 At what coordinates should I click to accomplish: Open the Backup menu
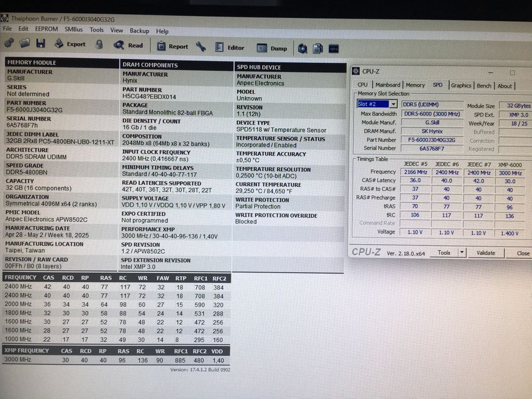(x=139, y=30)
